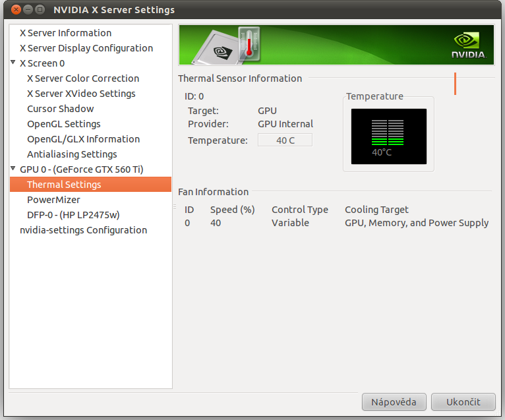Open PowerMizer settings
The width and height of the screenshot is (505, 420).
coord(53,200)
